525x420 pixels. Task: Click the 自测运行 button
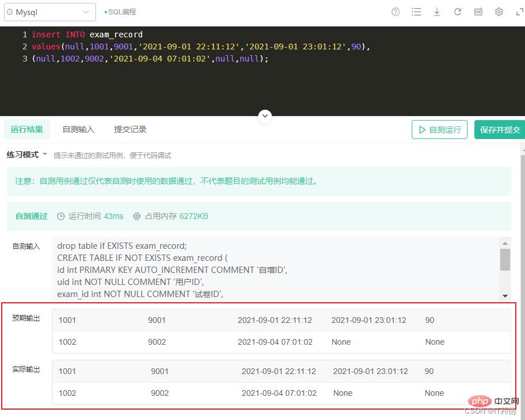(439, 130)
